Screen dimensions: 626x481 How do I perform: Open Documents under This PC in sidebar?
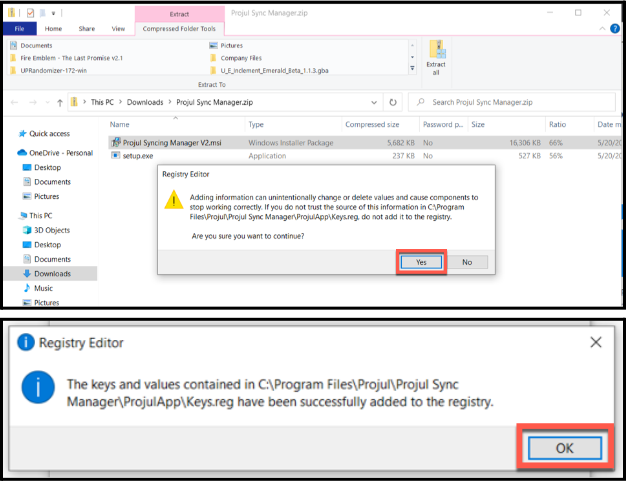click(52, 259)
